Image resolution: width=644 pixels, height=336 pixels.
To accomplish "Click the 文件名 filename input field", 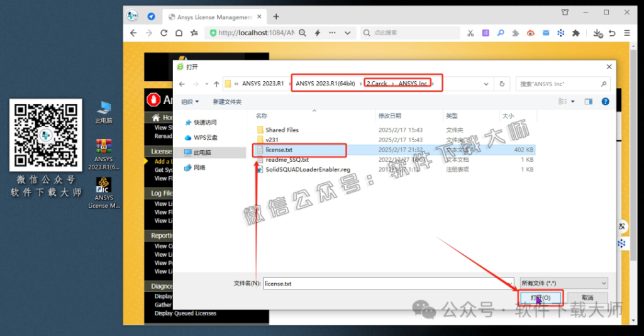I will pos(388,283).
